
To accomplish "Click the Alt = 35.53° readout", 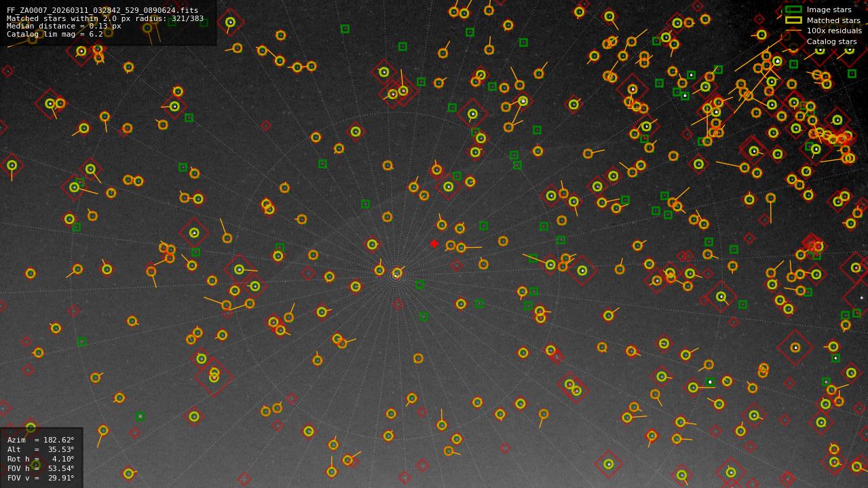I will click(41, 449).
